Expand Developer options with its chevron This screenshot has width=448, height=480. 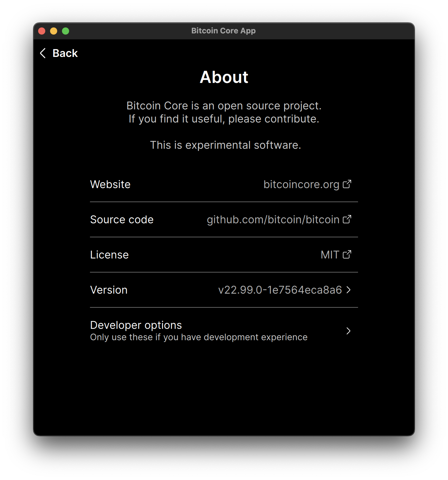coord(349,331)
